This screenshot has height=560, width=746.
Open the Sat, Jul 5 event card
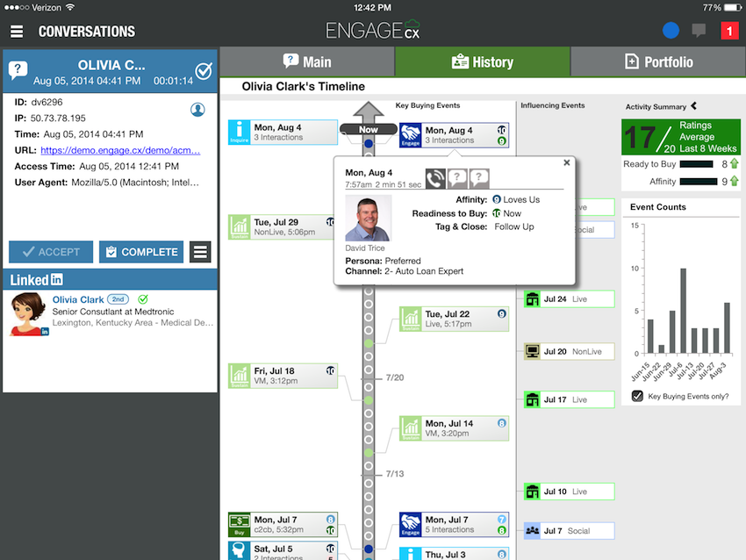tap(283, 550)
